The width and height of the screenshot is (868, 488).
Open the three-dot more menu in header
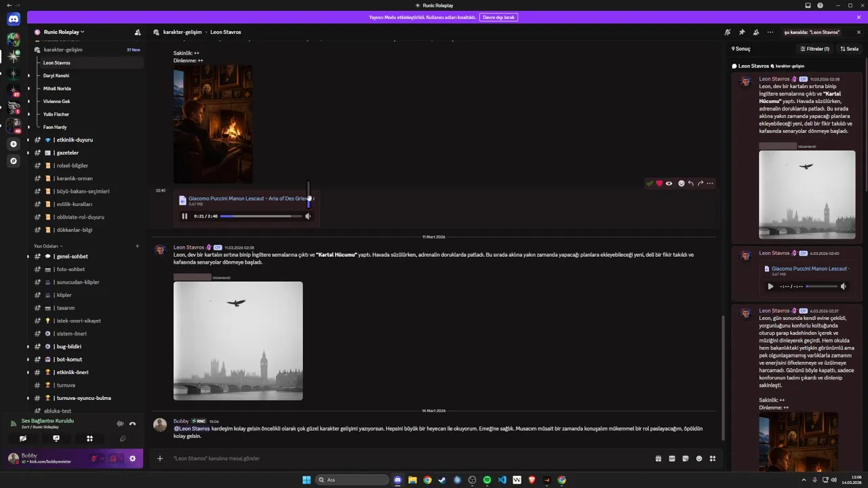[x=770, y=32]
